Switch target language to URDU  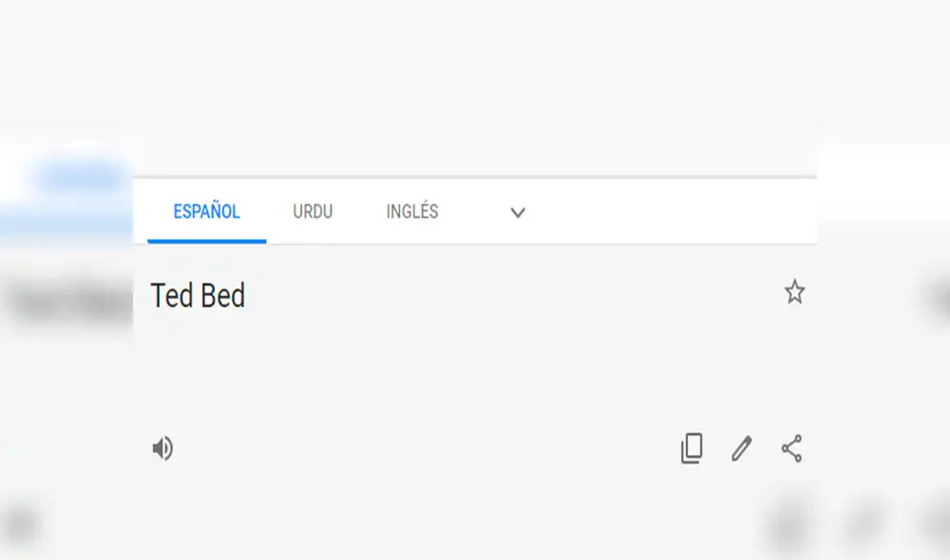pos(312,213)
